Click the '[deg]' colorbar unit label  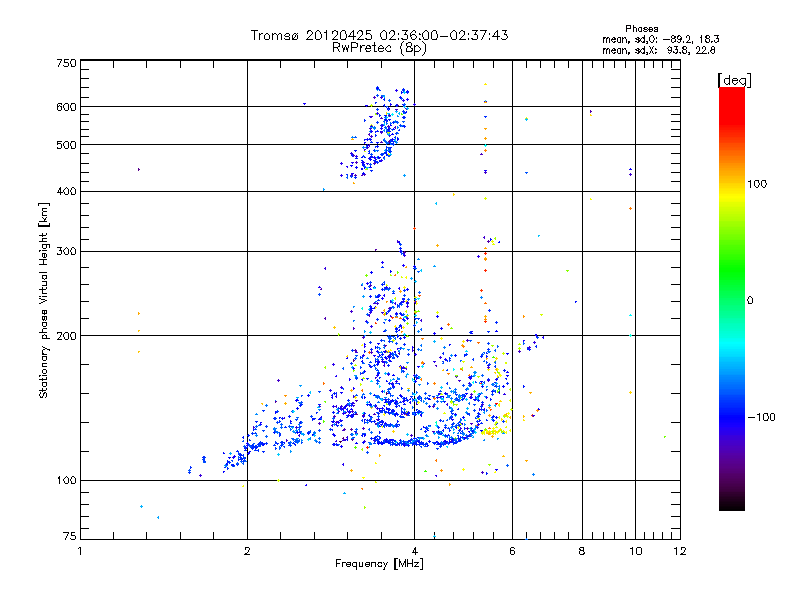(734, 80)
